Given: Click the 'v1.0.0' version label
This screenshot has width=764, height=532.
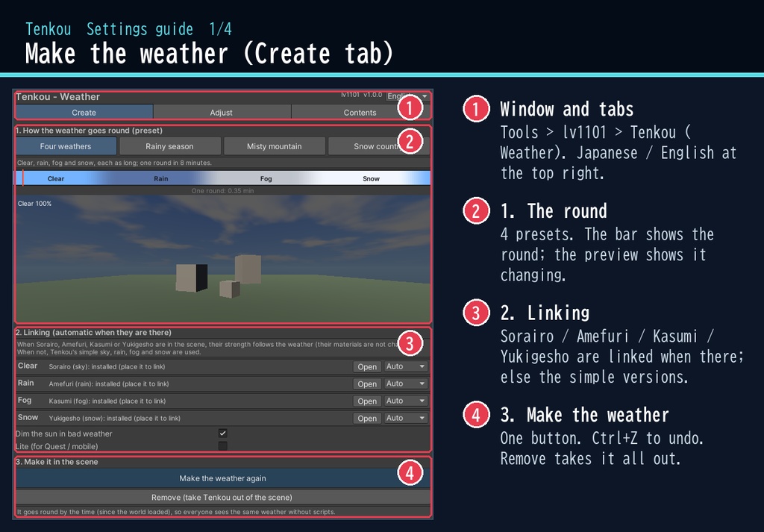Looking at the screenshot, I should tap(373, 95).
